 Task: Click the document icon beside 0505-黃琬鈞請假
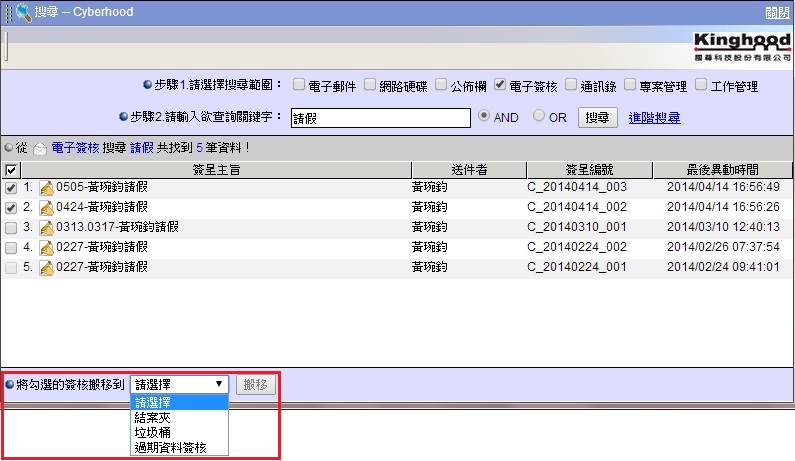[x=46, y=188]
